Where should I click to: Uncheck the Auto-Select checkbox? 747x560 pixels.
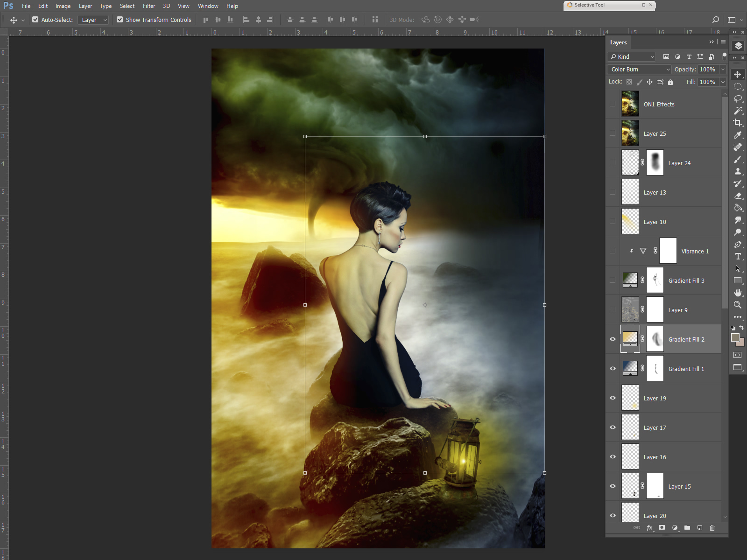pyautogui.click(x=35, y=20)
